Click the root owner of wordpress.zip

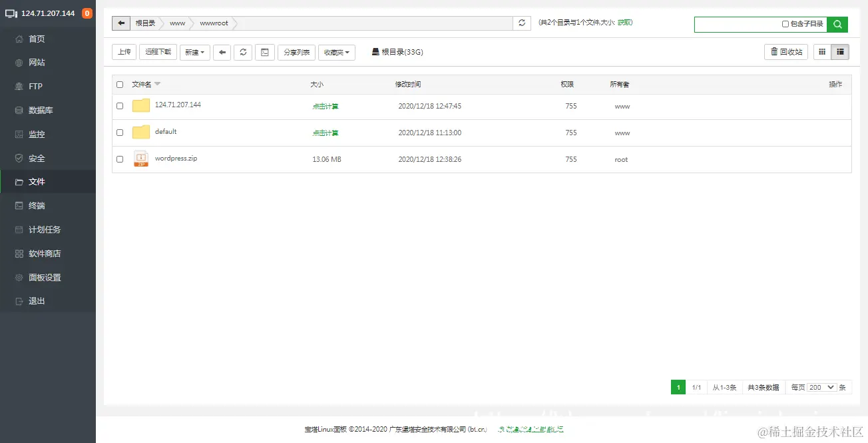tap(621, 159)
